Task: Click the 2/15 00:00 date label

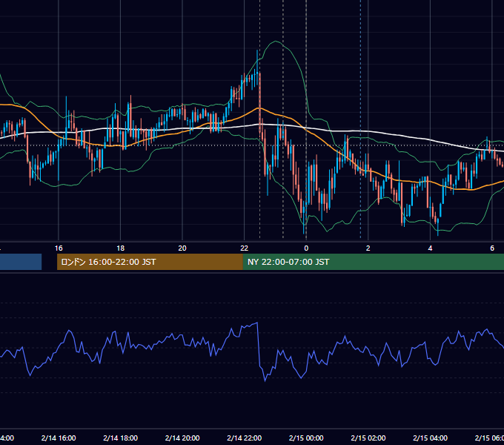Action: [306, 438]
